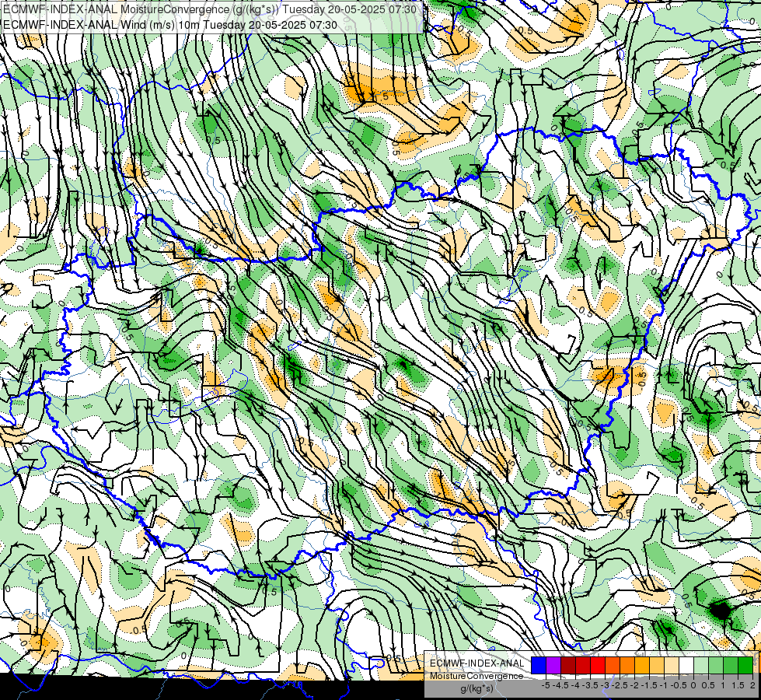Screen dimensions: 761x700
Task: Click the MoistureConvergence label in the legend
Action: click(x=476, y=676)
